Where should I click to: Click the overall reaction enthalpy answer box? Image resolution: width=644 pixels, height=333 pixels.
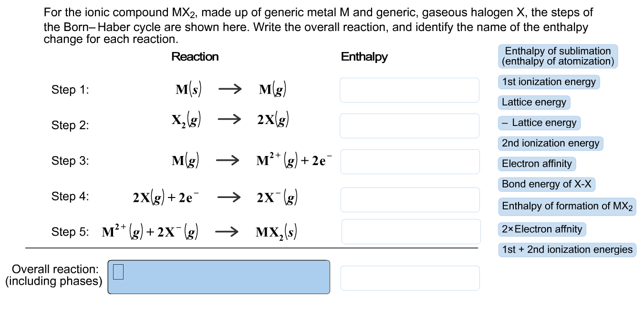click(410, 278)
